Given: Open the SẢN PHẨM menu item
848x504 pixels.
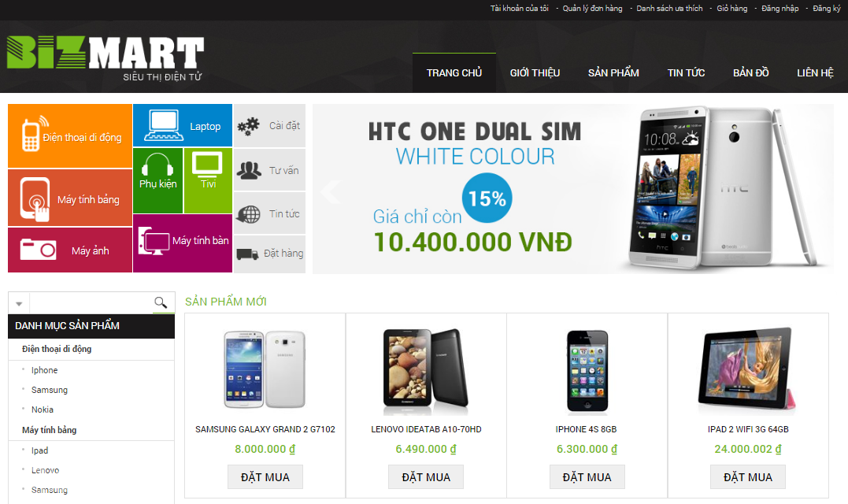Looking at the screenshot, I should tap(613, 73).
